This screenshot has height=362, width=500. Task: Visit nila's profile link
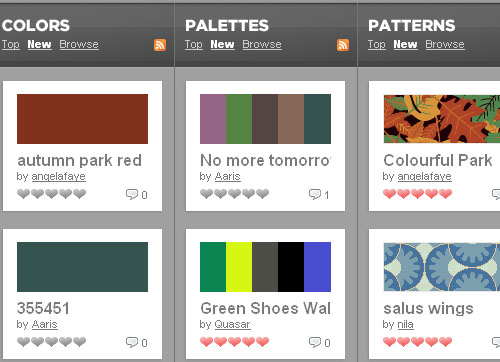pos(405,324)
